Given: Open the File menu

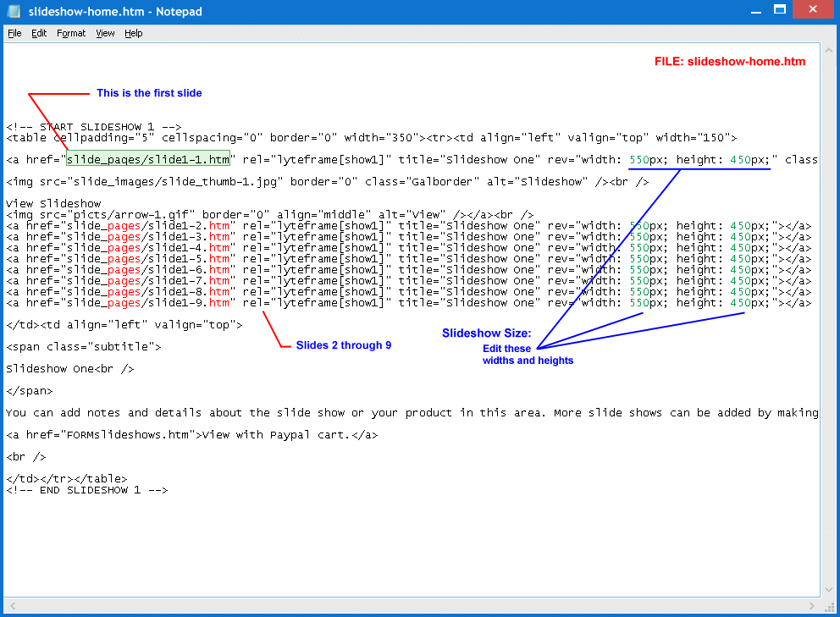Looking at the screenshot, I should 14,33.
